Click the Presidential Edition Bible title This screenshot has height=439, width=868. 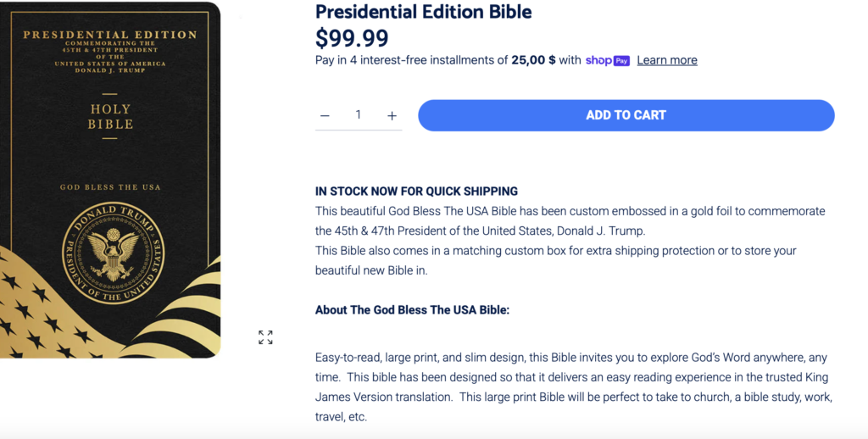[x=424, y=12]
